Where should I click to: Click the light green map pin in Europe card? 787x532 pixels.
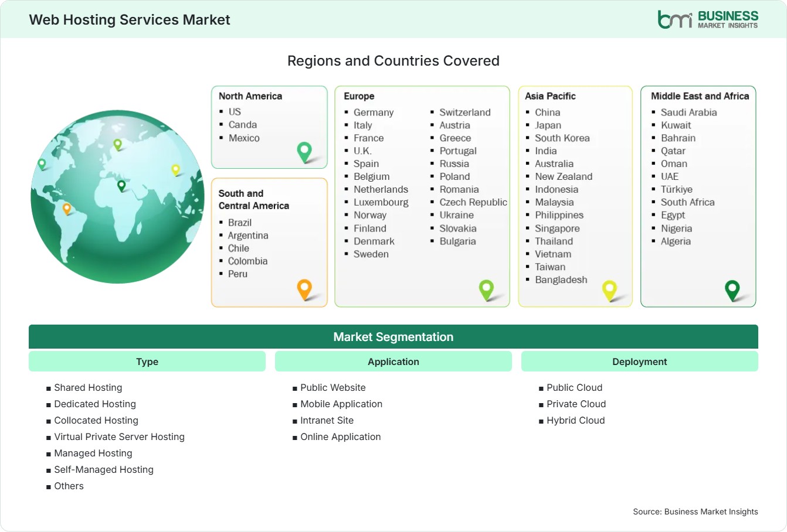click(x=486, y=289)
